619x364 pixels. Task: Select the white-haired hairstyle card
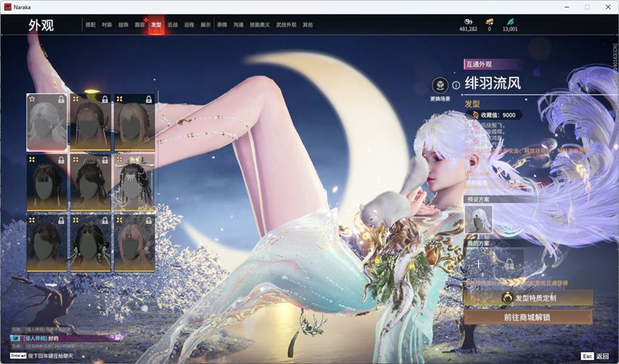(x=47, y=122)
